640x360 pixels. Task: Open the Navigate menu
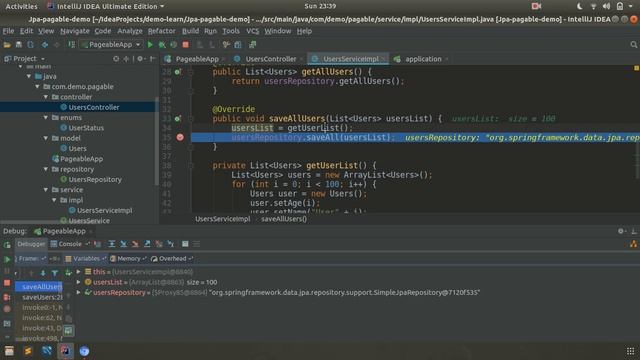pos(75,31)
